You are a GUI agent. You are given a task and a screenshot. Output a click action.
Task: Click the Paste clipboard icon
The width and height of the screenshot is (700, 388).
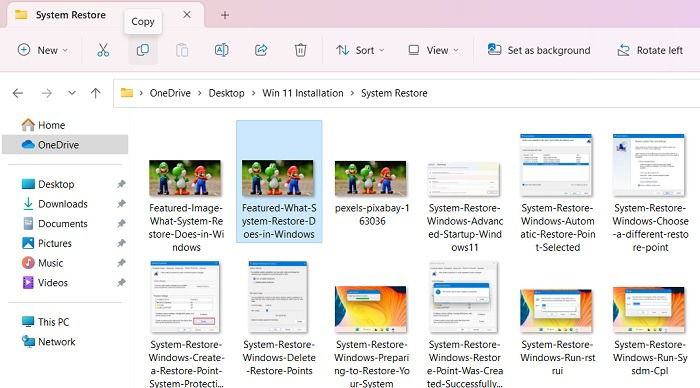pyautogui.click(x=182, y=50)
